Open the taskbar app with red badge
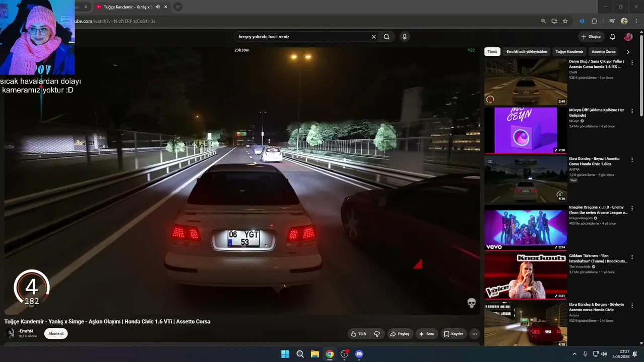Screen dimensions: 644x362 345,354
